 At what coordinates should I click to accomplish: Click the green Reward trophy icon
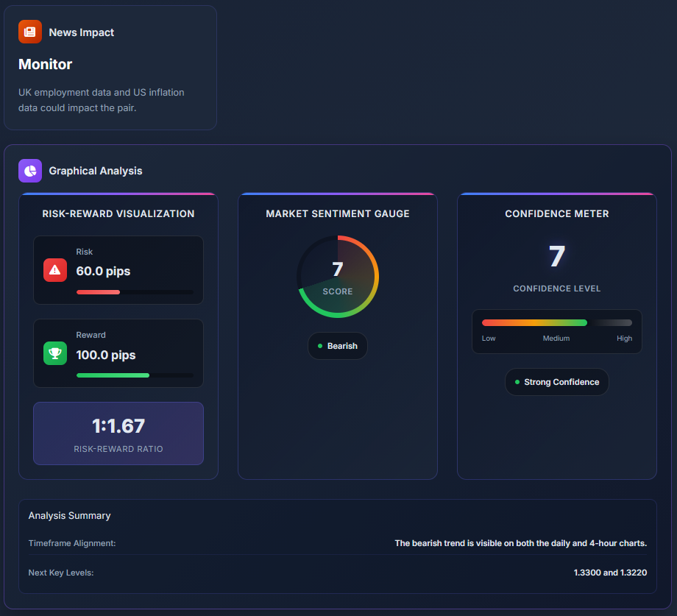point(54,353)
